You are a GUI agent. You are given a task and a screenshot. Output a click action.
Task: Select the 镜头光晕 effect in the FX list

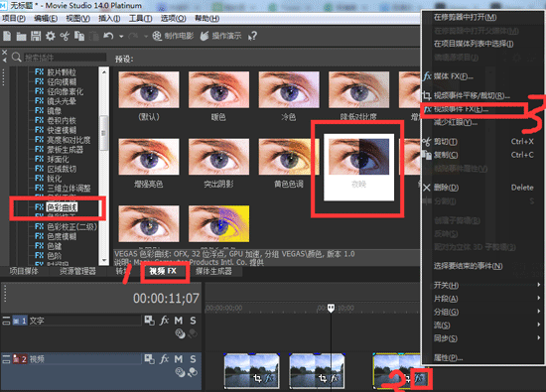pos(56,101)
